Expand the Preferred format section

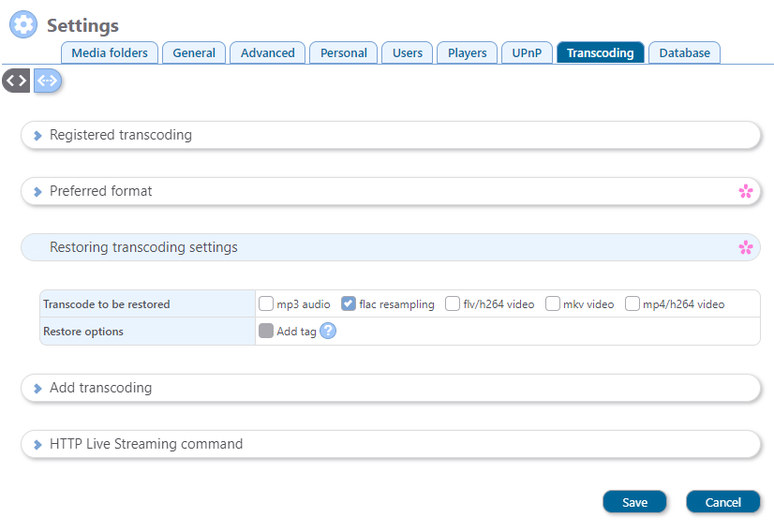(x=391, y=191)
